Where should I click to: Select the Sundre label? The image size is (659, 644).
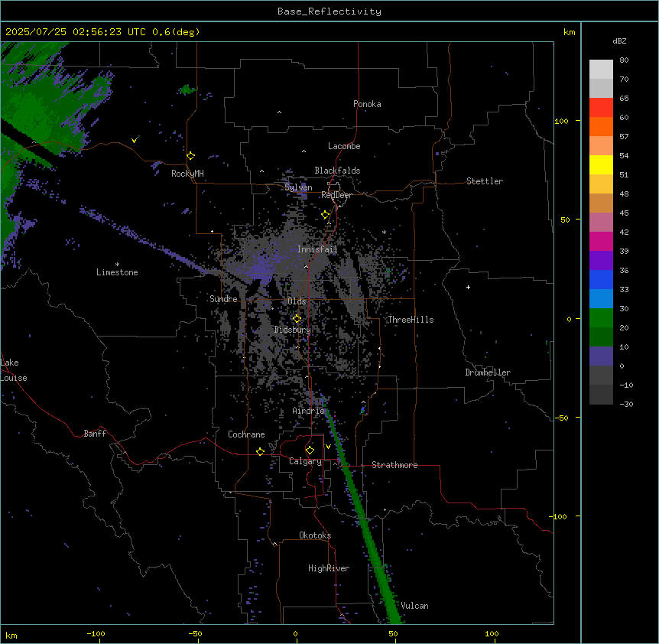(x=223, y=299)
